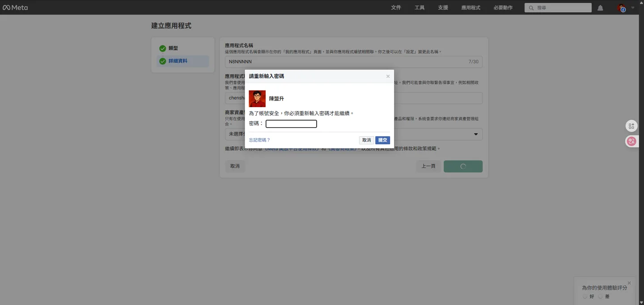The image size is (644, 305).
Task: Select the 類型 step
Action: tap(182, 48)
